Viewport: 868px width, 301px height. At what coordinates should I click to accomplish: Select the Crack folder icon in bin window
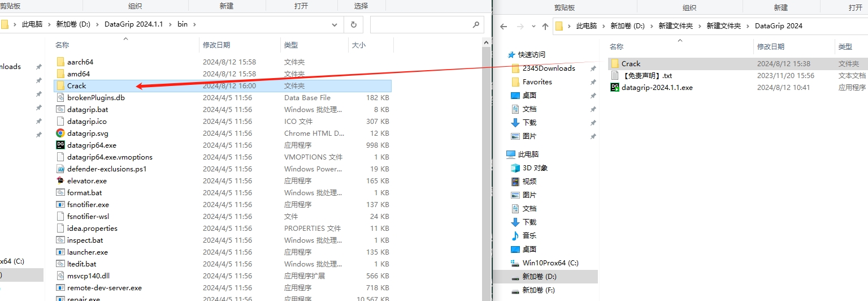pyautogui.click(x=60, y=85)
